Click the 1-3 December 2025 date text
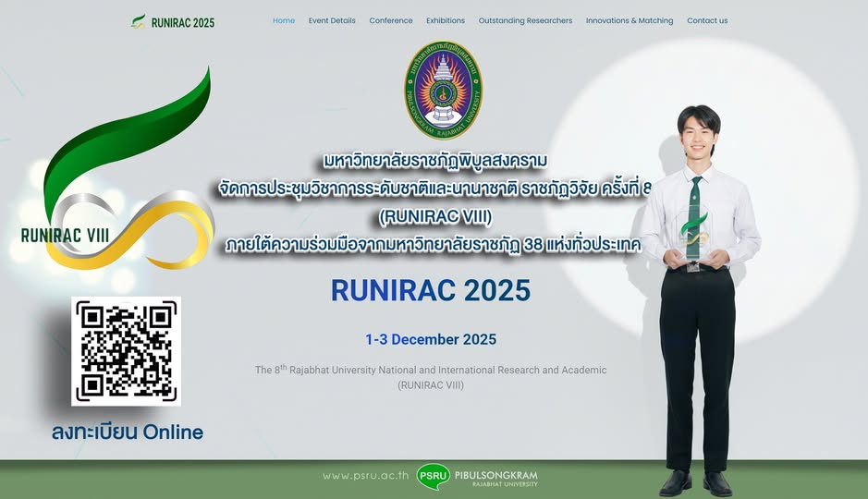The width and height of the screenshot is (868, 499). tap(431, 339)
